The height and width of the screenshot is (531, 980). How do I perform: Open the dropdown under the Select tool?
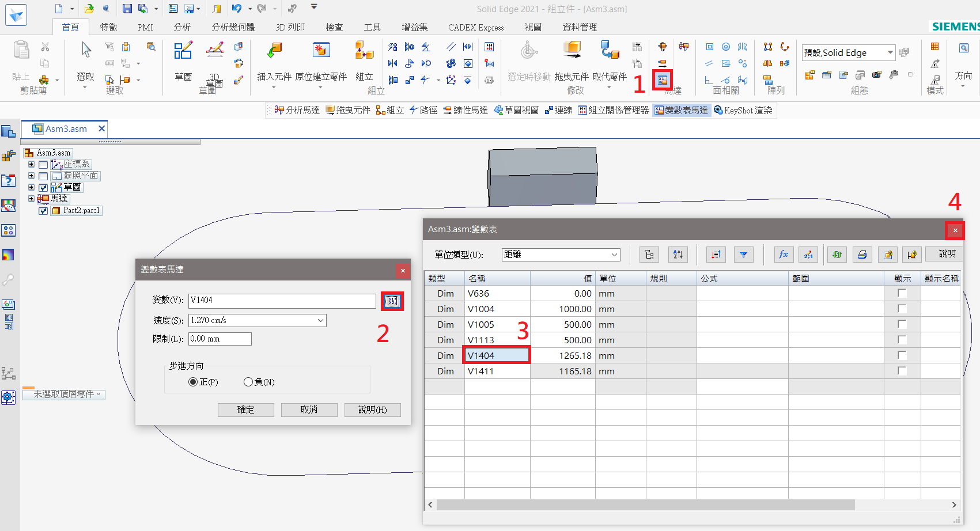(85, 88)
